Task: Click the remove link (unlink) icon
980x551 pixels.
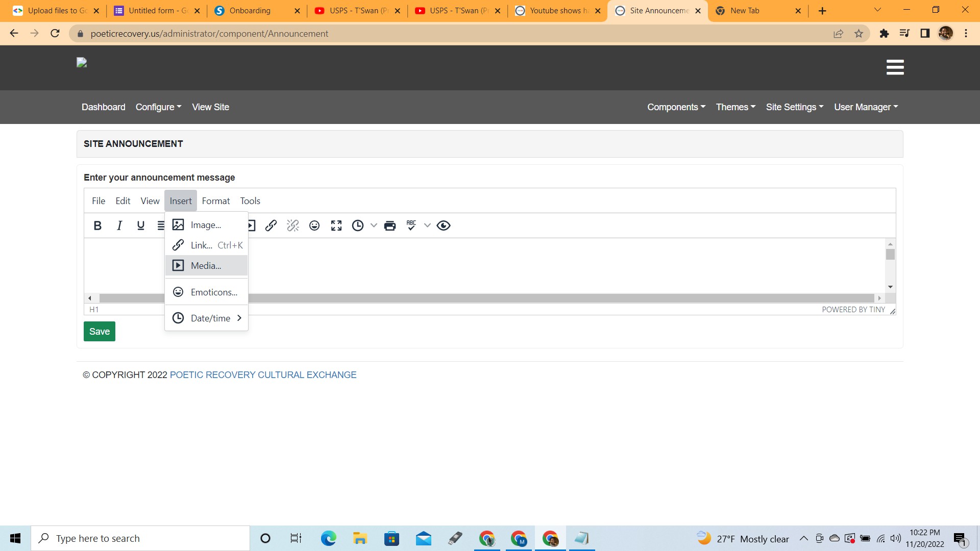Action: click(292, 226)
